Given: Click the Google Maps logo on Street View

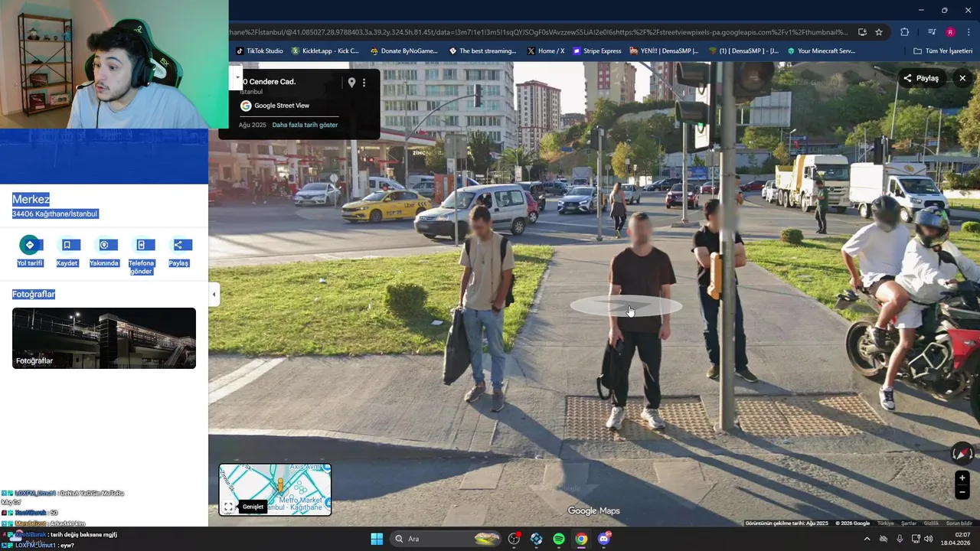Looking at the screenshot, I should (593, 511).
